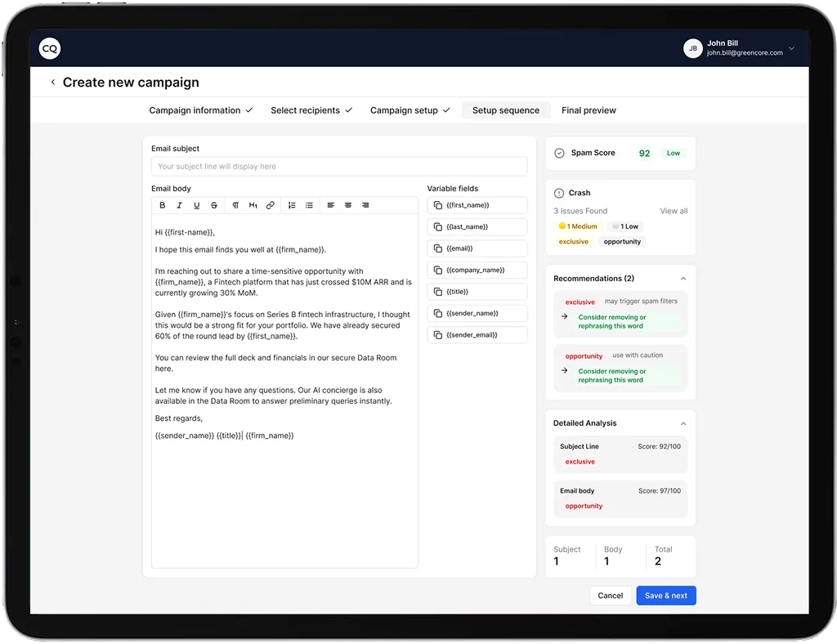
Task: Select the underline formatting icon
Action: [196, 205]
